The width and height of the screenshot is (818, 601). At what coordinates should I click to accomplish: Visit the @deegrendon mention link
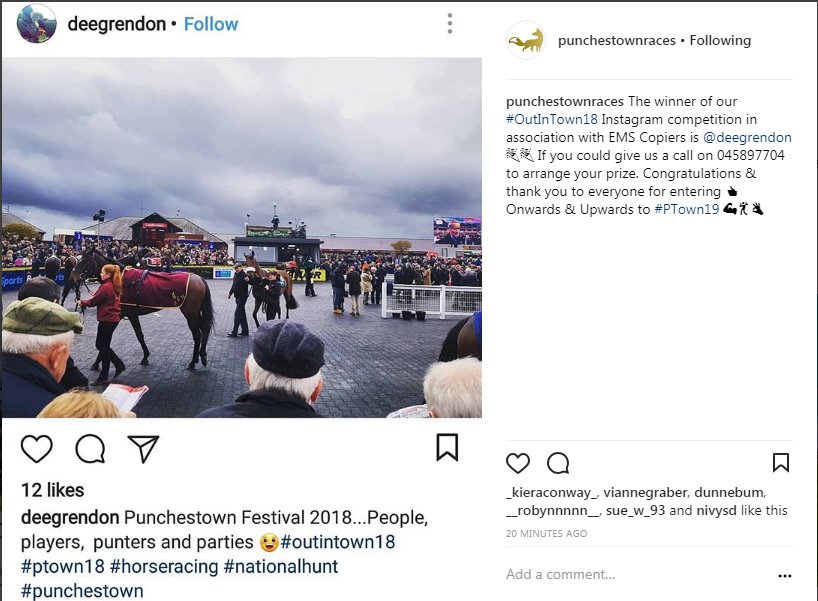click(747, 137)
